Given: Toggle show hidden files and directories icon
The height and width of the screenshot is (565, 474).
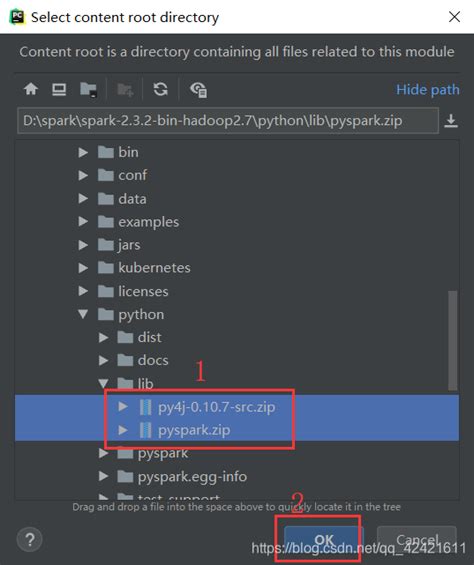Looking at the screenshot, I should (198, 89).
